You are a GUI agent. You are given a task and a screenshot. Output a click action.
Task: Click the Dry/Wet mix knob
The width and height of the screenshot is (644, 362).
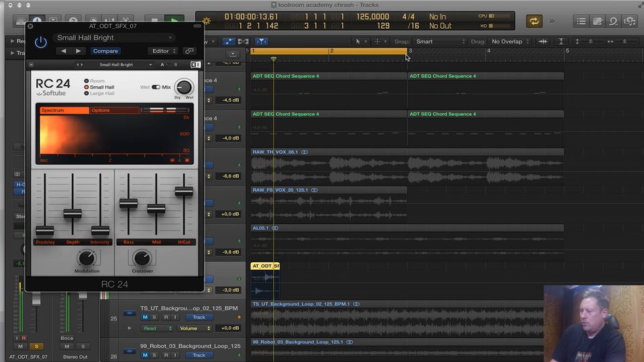coord(184,87)
